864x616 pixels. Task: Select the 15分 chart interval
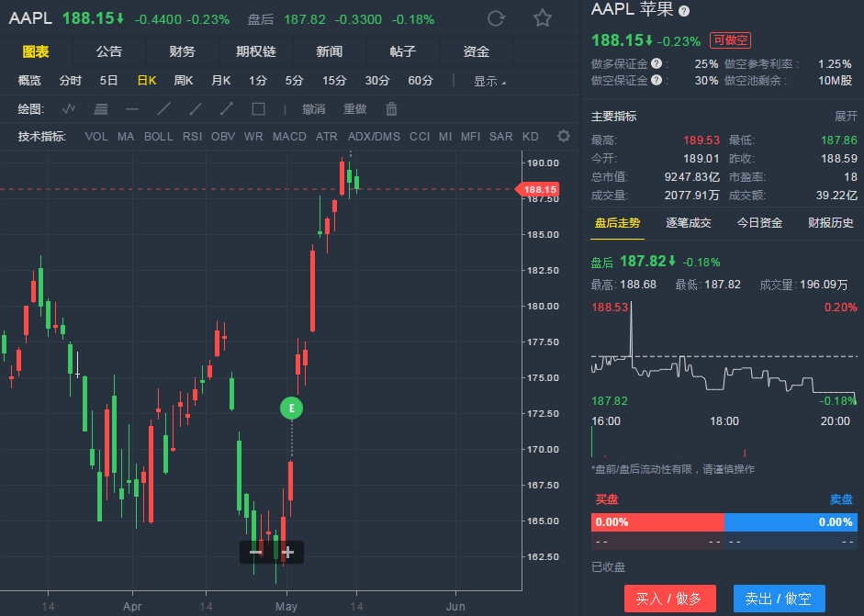(x=334, y=81)
